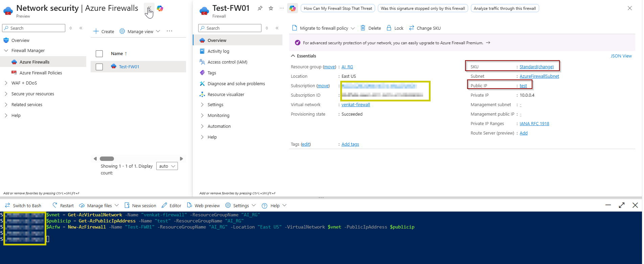644x264 pixels.
Task: Expand Secure your resources section
Action: coord(6,94)
